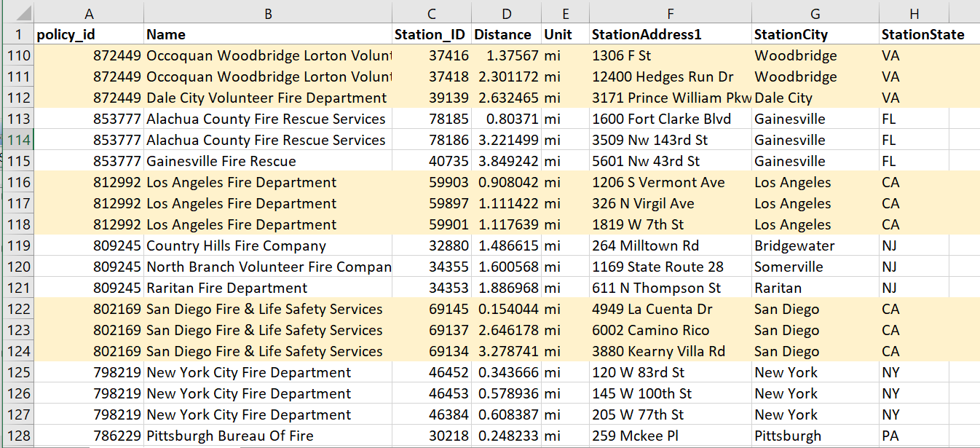This screenshot has height=448, width=980.
Task: Select the Raritan city cell
Action: coord(815,288)
